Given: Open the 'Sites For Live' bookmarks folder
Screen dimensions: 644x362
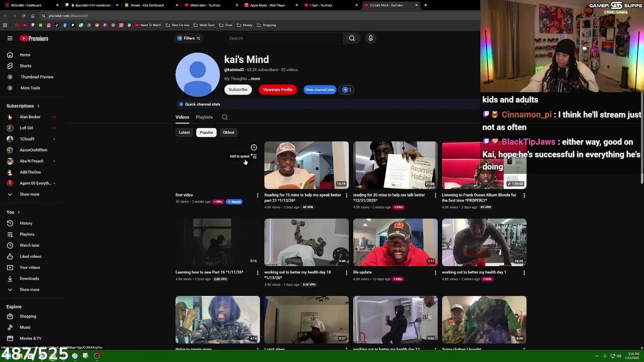Looking at the screenshot, I should click(x=177, y=25).
